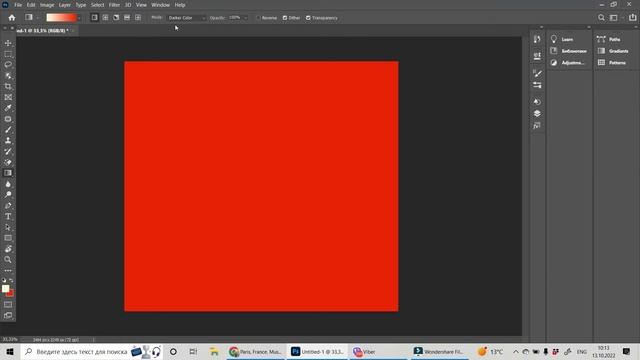
Task: Click the Opacity value field
Action: pyautogui.click(x=235, y=18)
